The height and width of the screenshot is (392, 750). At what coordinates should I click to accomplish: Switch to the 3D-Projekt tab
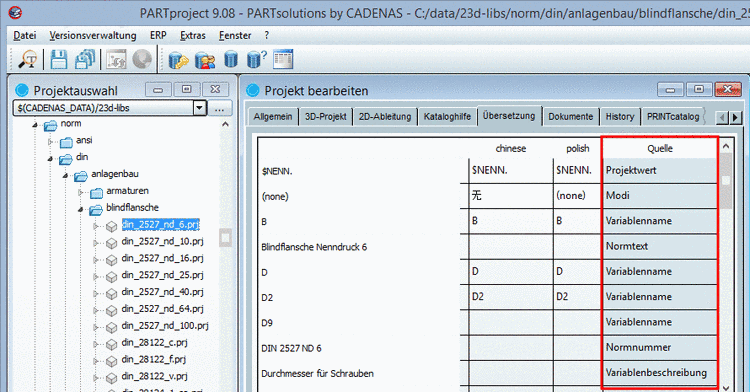coord(325,117)
